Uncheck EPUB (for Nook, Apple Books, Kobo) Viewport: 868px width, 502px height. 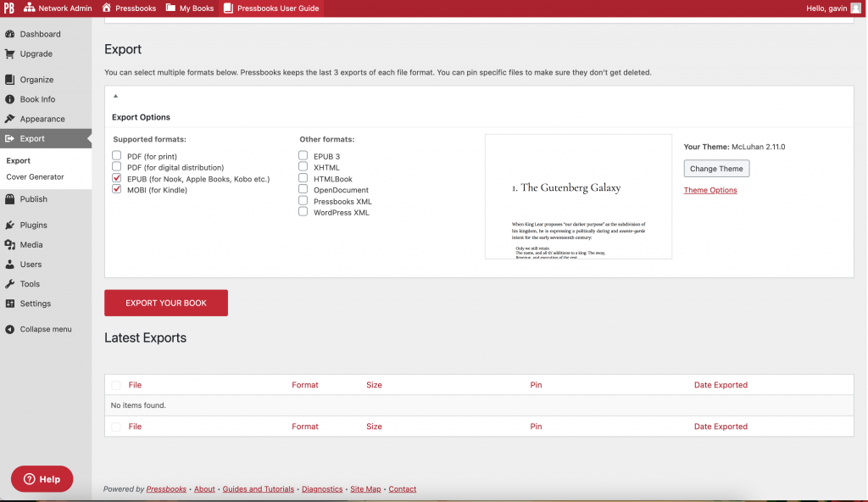pos(116,178)
